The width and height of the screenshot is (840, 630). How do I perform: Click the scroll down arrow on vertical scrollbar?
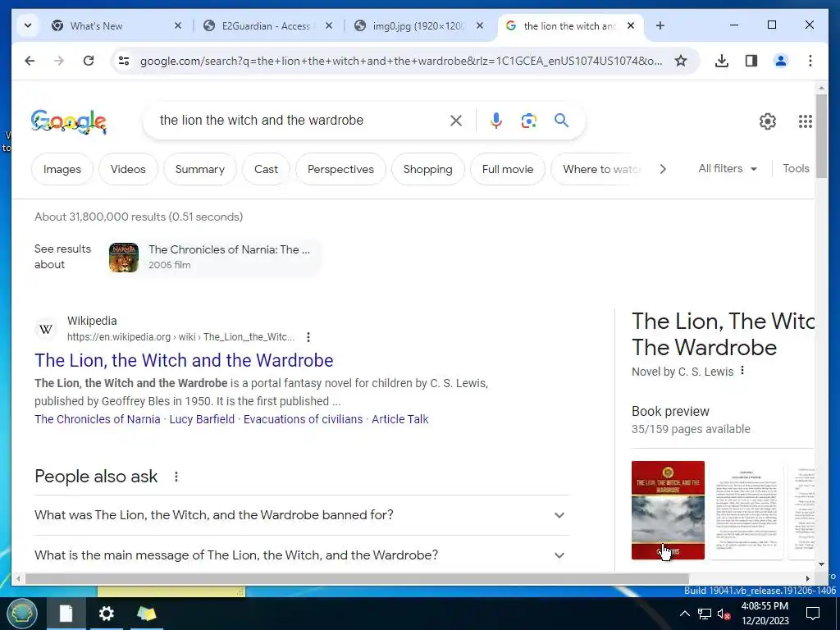[x=822, y=564]
